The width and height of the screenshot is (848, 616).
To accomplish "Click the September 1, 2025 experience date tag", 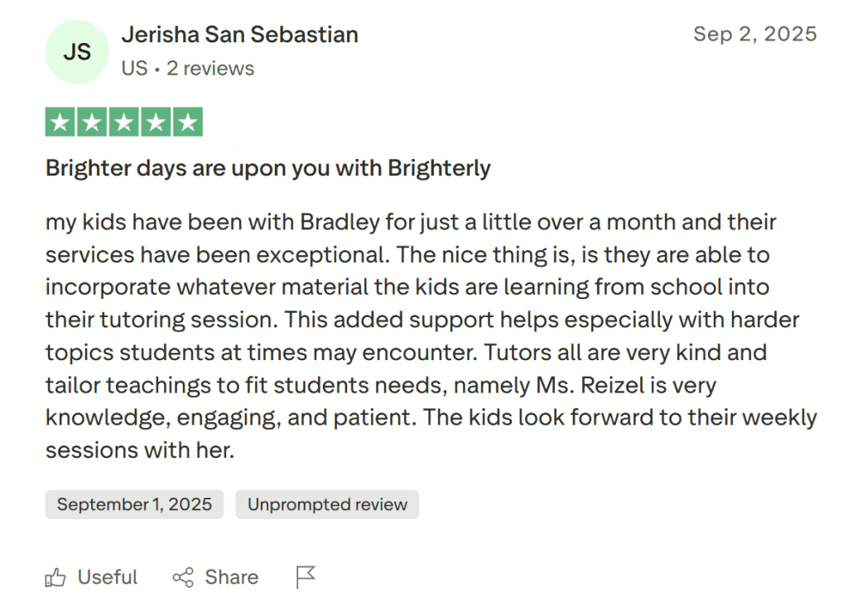I will [x=134, y=504].
